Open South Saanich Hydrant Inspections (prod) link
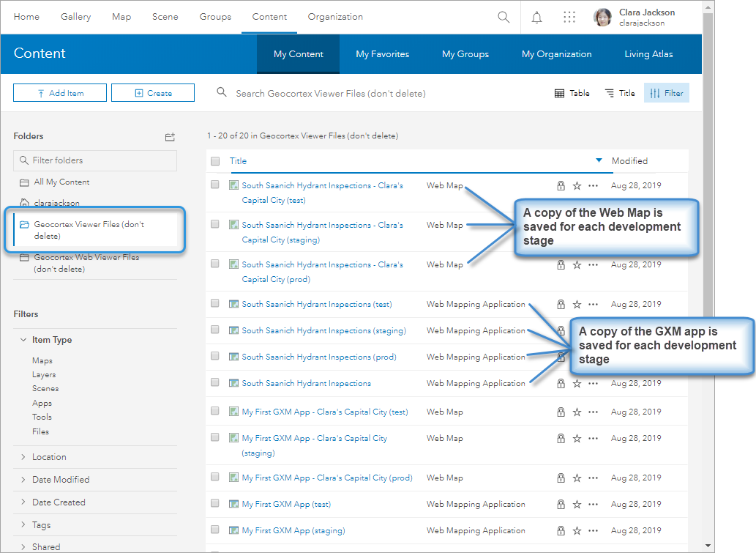The width and height of the screenshot is (756, 553). pos(319,357)
